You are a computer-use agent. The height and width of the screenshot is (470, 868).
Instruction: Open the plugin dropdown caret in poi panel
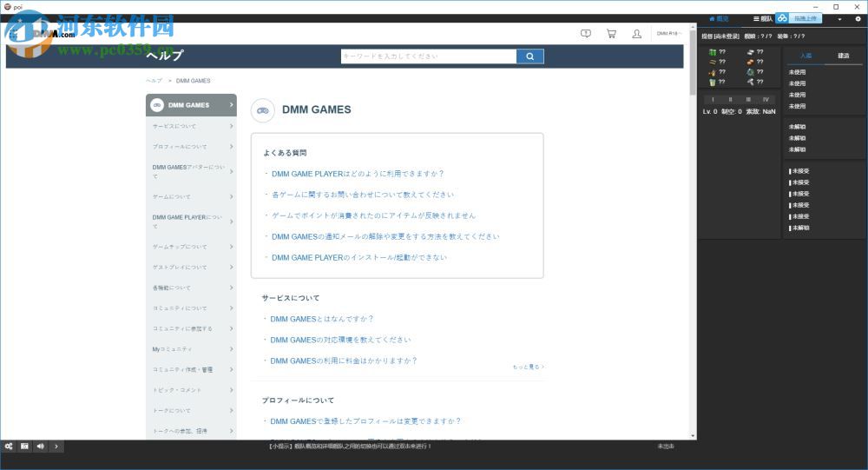[839, 19]
